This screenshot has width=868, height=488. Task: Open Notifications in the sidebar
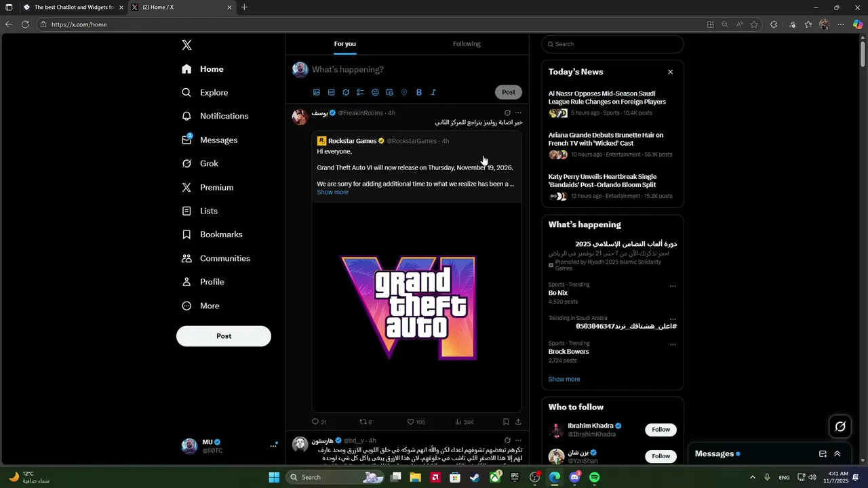point(215,116)
